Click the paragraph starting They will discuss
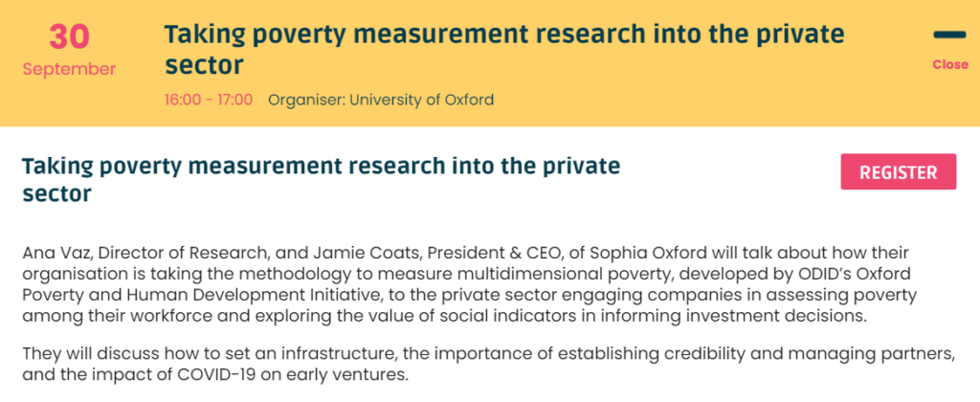 pyautogui.click(x=489, y=365)
